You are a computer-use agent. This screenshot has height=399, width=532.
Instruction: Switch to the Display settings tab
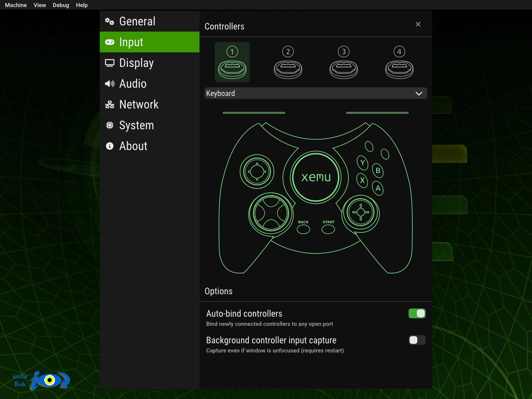tap(150, 63)
